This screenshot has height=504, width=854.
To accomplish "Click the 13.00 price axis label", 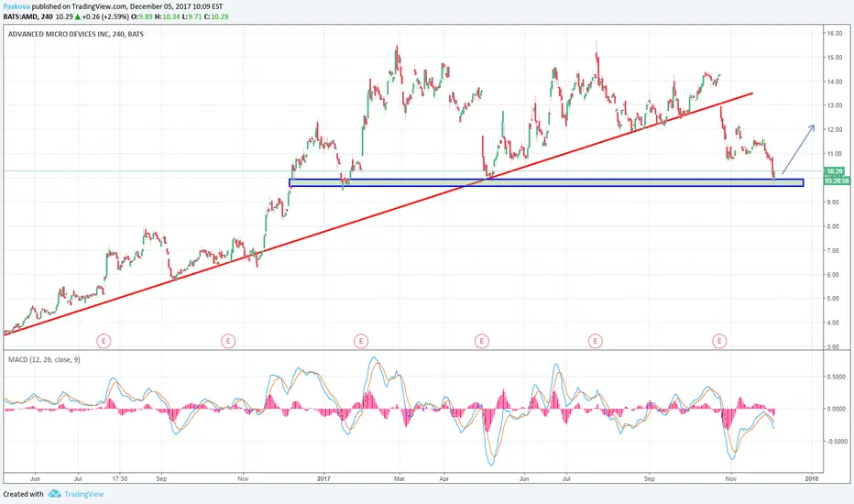I will [835, 105].
